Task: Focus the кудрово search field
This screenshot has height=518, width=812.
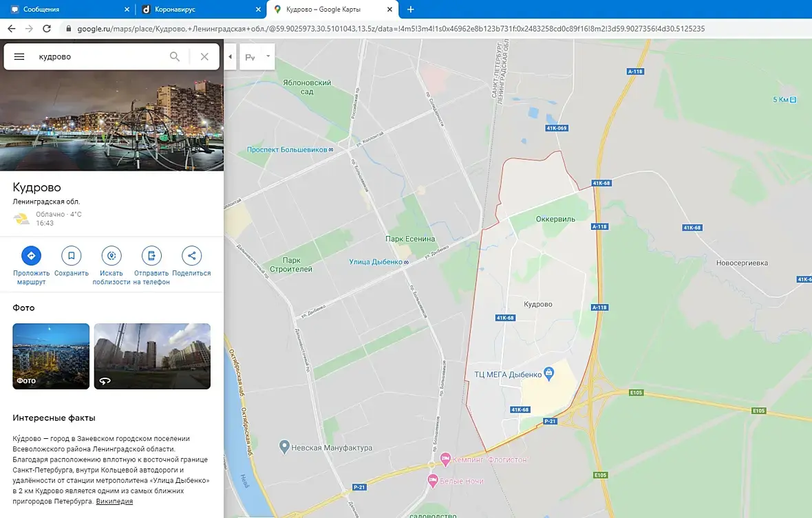Action: 98,56
